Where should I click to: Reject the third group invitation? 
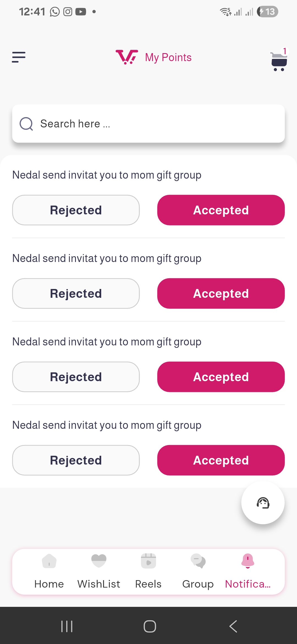pyautogui.click(x=76, y=377)
